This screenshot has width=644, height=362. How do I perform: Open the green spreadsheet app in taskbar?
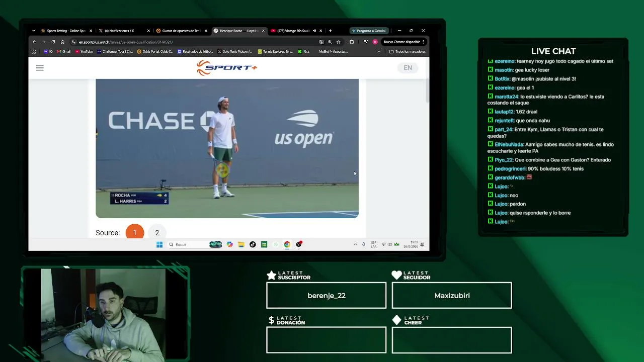[x=264, y=244]
